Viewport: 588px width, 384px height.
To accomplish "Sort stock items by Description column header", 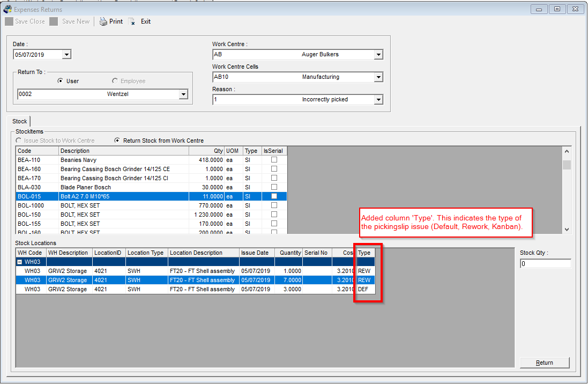I will click(123, 151).
